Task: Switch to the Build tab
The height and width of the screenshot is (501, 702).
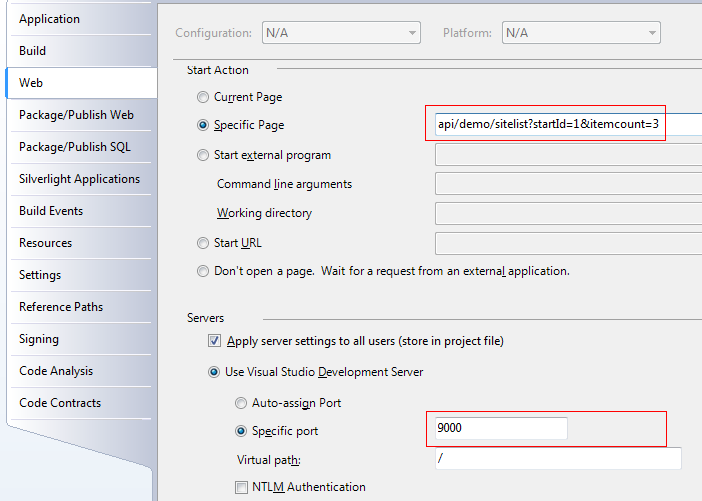Action: pos(33,51)
